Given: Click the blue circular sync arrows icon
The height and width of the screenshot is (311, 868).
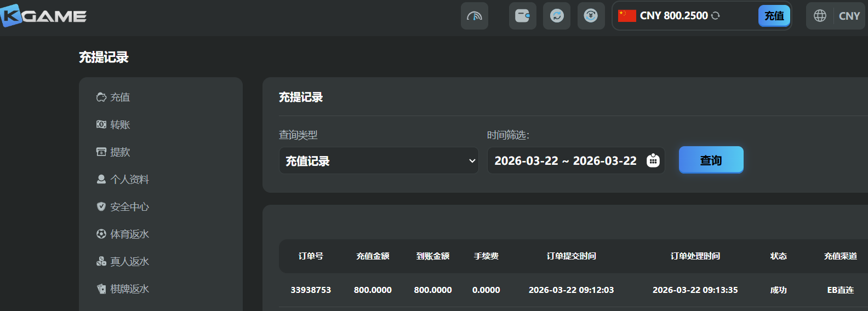Looking at the screenshot, I should pyautogui.click(x=557, y=16).
